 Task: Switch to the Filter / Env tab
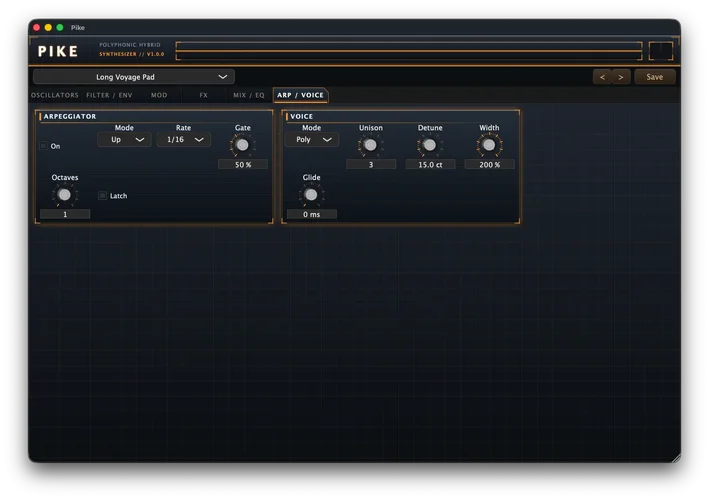tap(109, 95)
